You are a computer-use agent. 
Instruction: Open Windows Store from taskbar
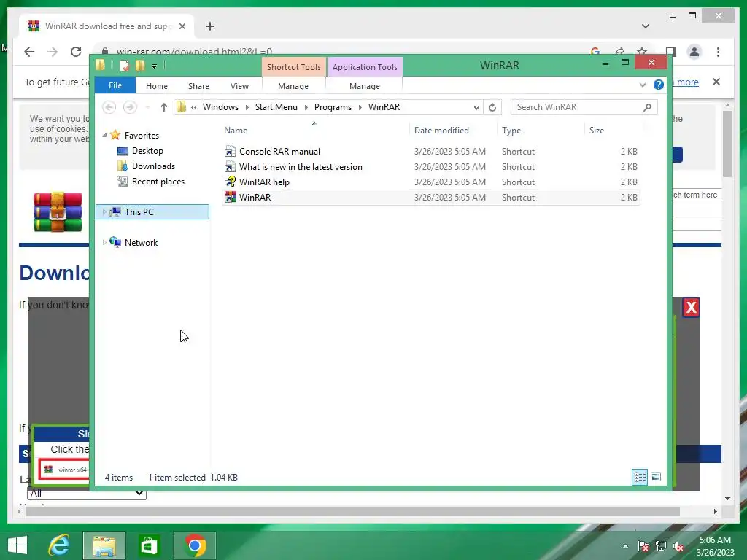click(x=149, y=545)
